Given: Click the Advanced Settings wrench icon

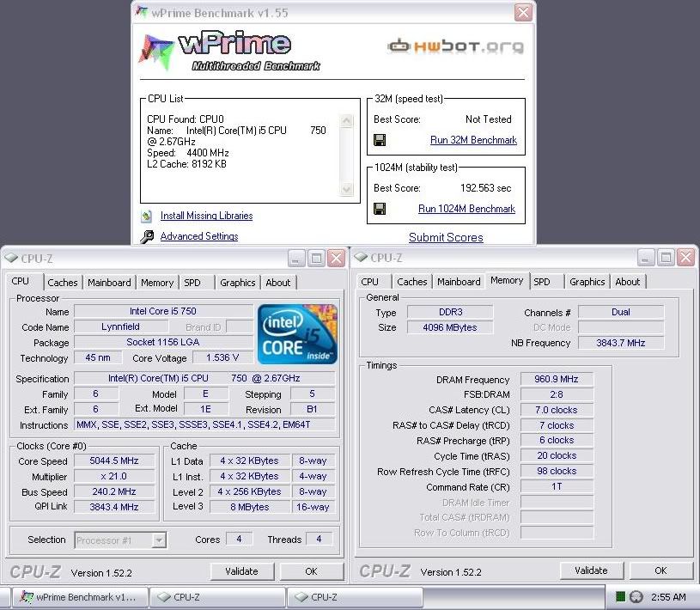Looking at the screenshot, I should pyautogui.click(x=146, y=236).
